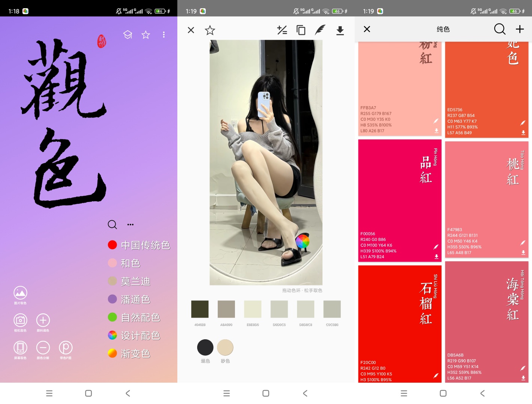This screenshot has width=532, height=404.
Task: Close the 纯色 color list screen
Action: tap(367, 29)
